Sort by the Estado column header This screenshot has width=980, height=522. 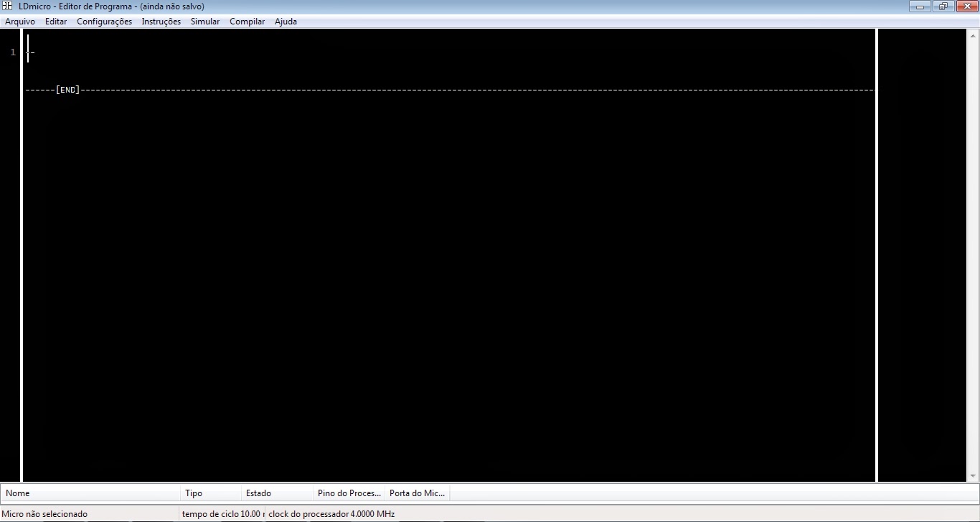pyautogui.click(x=277, y=493)
